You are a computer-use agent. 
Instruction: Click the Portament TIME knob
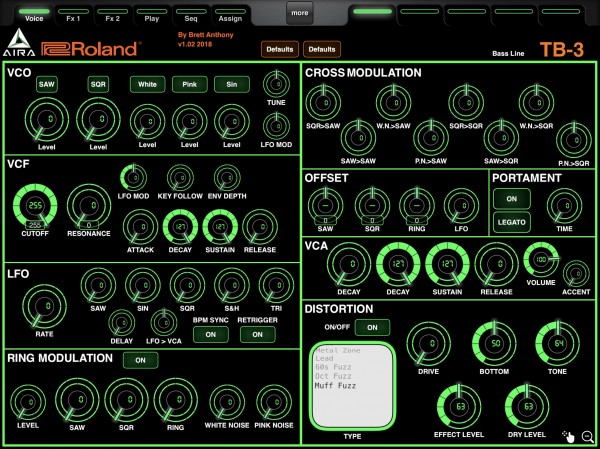[564, 205]
